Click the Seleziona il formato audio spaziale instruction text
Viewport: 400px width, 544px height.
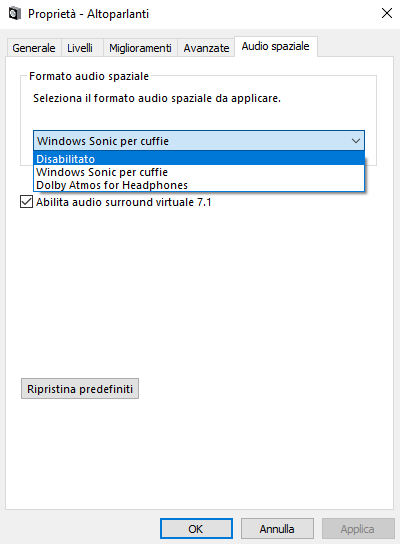pos(157,98)
